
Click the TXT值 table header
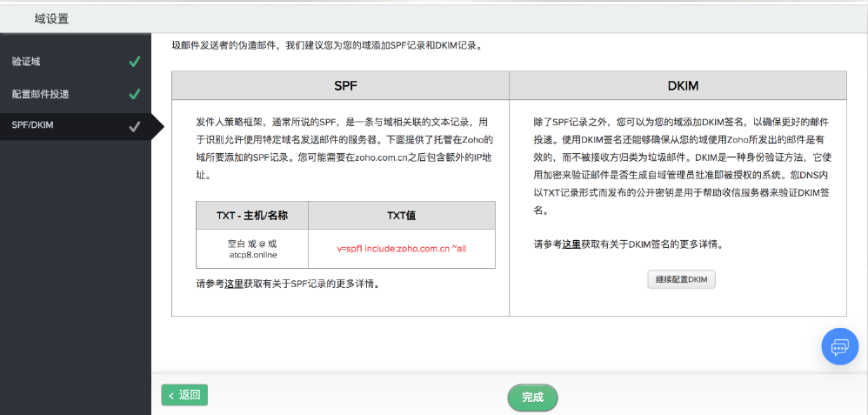coord(401,216)
